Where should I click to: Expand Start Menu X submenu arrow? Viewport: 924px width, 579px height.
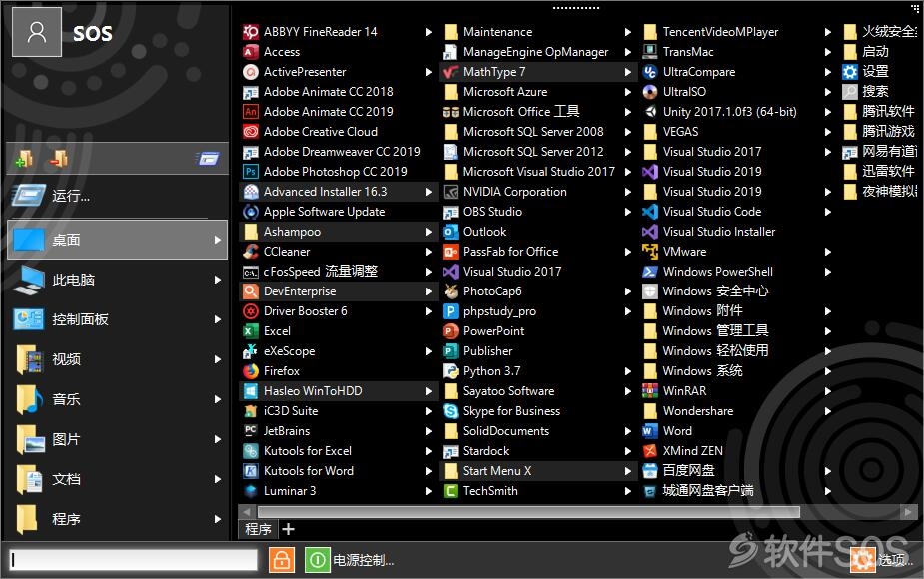[628, 471]
